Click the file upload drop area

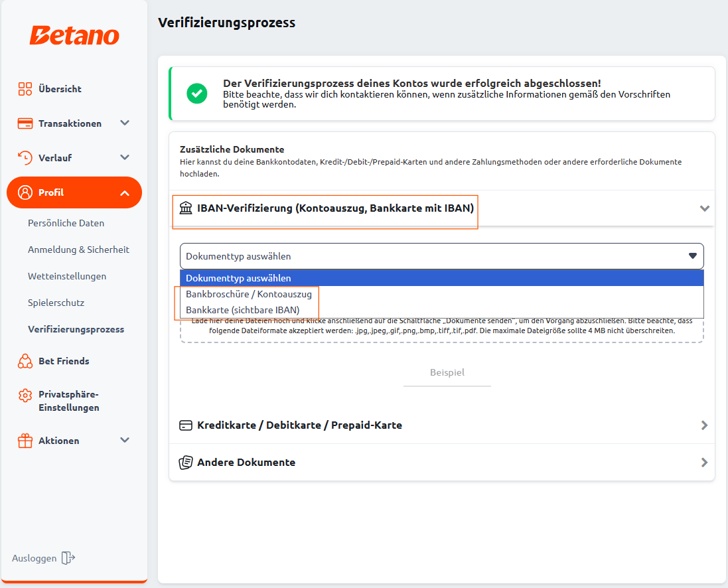(x=441, y=330)
